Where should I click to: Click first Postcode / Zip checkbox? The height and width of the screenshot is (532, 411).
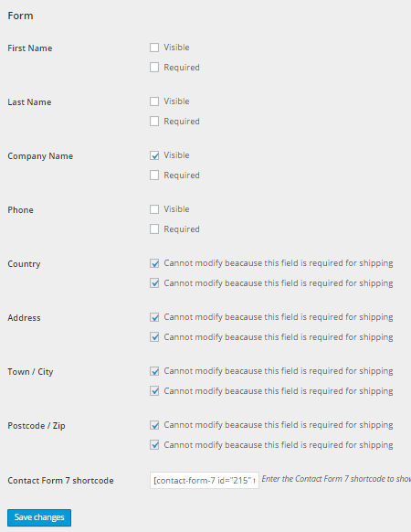[154, 425]
